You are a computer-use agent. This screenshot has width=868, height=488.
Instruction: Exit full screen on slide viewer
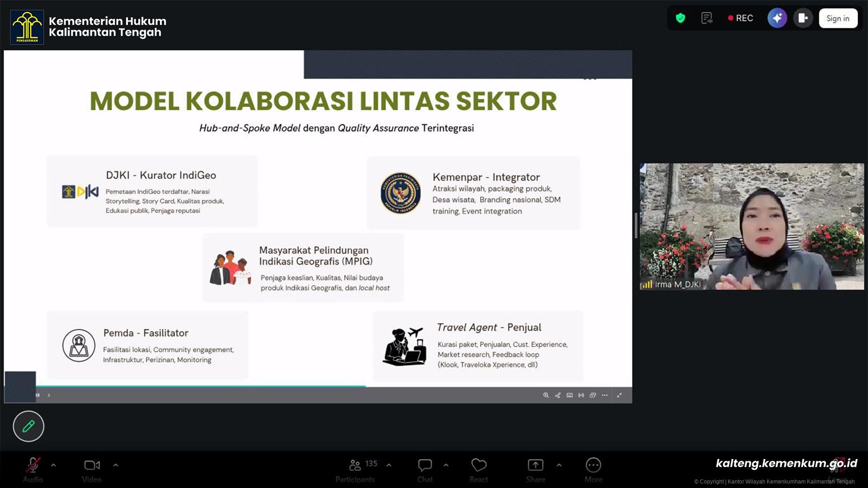[619, 395]
